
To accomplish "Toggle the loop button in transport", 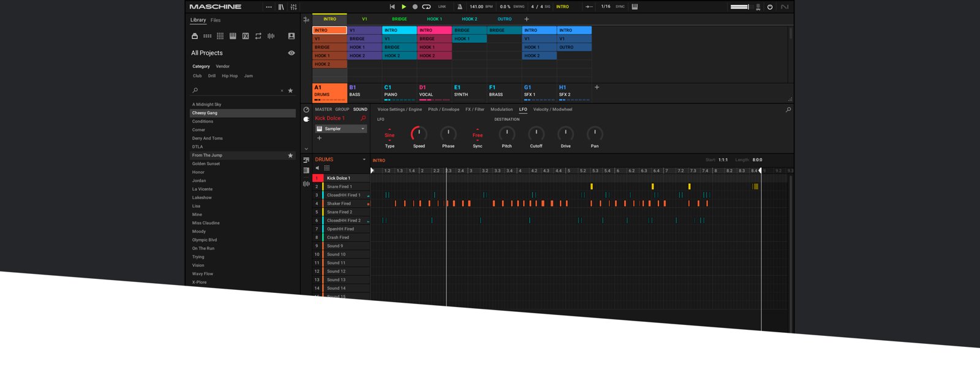I will [426, 7].
